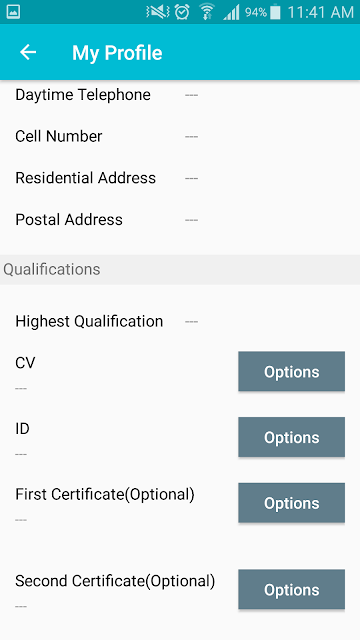The width and height of the screenshot is (360, 640).
Task: Open Options for CV
Action: click(291, 371)
